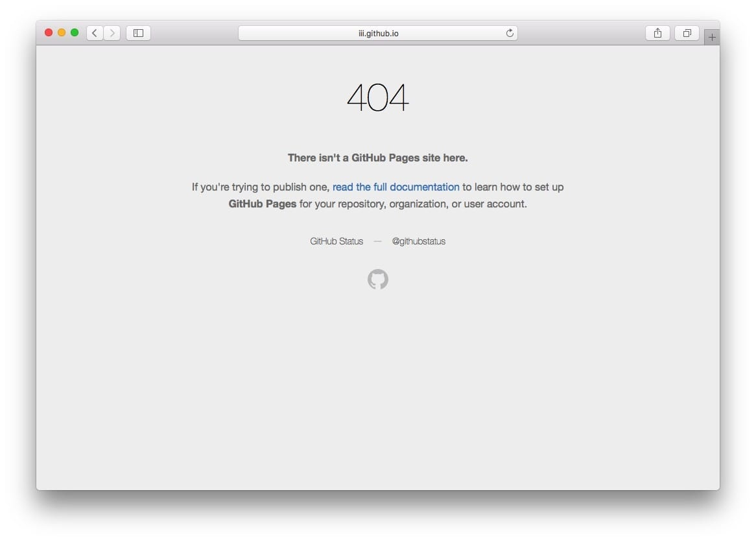Click 'There isn't a GitHub Pages site here.' text
Image resolution: width=756 pixels, height=542 pixels.
378,158
